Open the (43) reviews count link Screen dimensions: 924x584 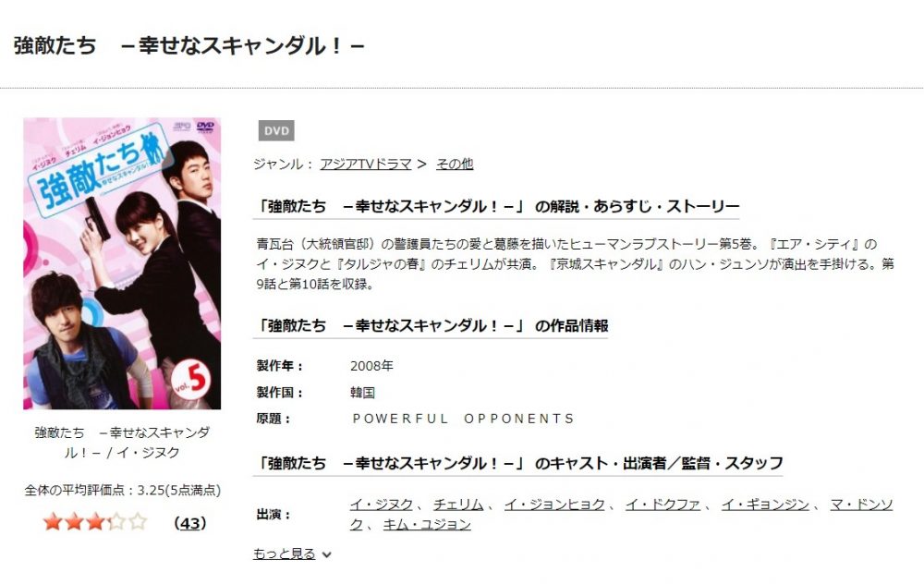pyautogui.click(x=190, y=523)
